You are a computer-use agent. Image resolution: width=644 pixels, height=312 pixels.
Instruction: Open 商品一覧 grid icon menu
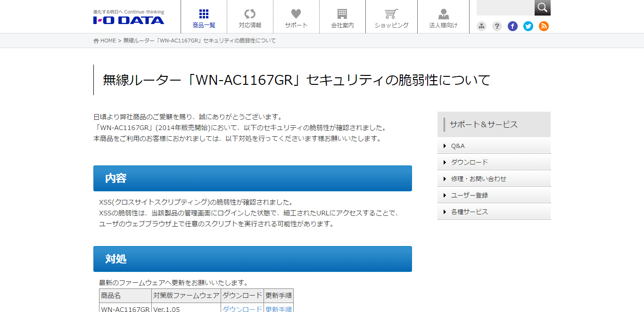click(204, 14)
